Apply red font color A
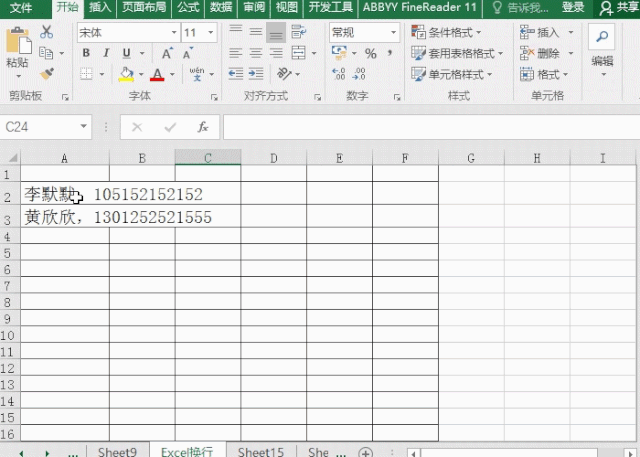Viewport: 640px width, 457px height. (x=157, y=74)
